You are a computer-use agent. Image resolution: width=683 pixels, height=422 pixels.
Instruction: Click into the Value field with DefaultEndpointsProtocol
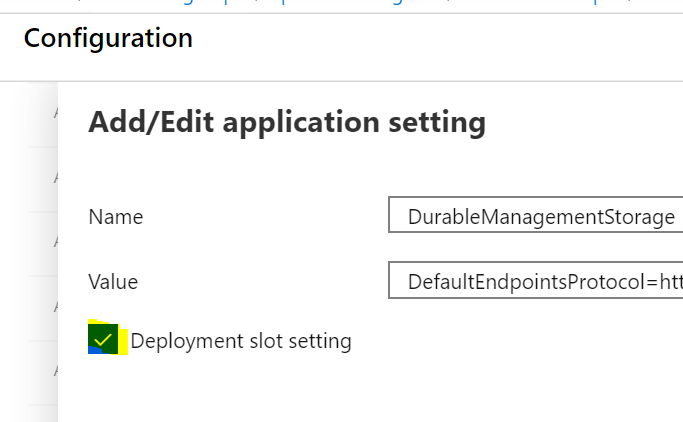(x=535, y=281)
